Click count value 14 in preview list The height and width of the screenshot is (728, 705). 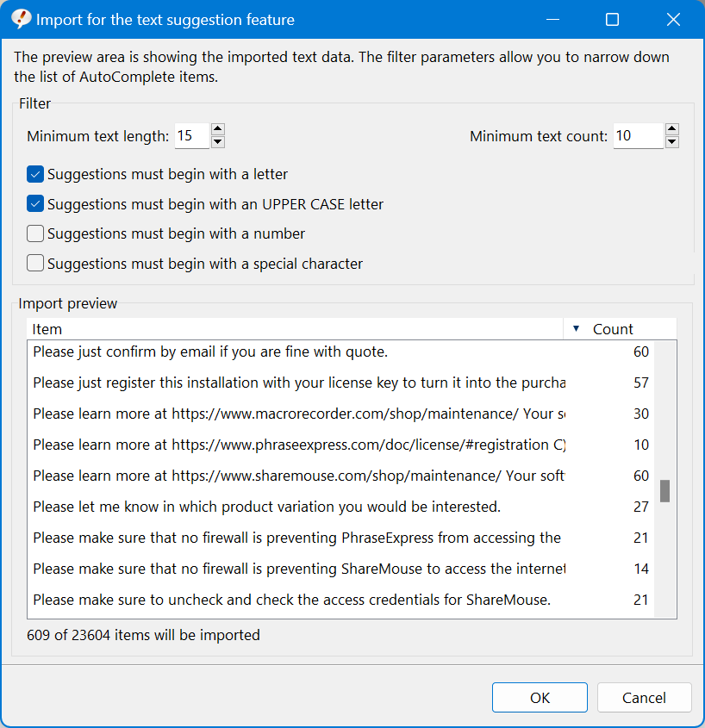click(x=641, y=569)
